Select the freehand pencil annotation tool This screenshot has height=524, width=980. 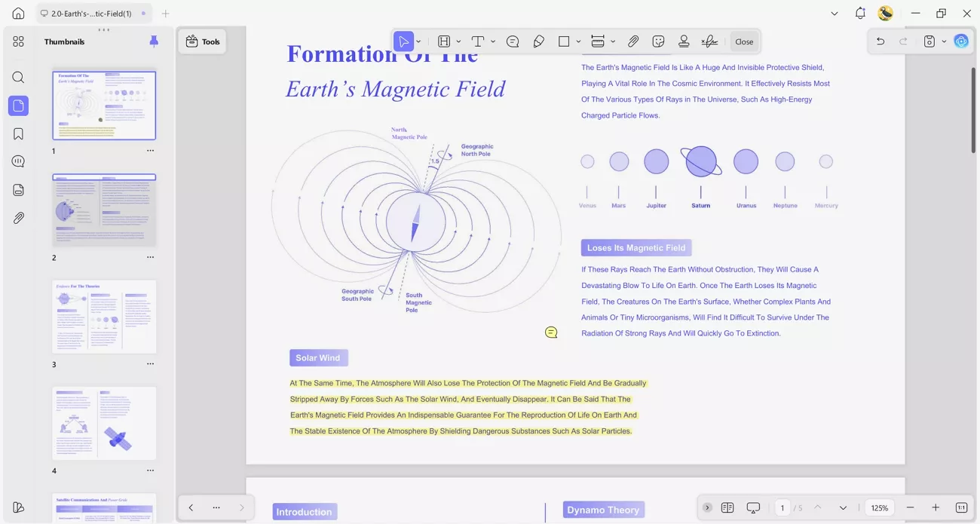[538, 41]
